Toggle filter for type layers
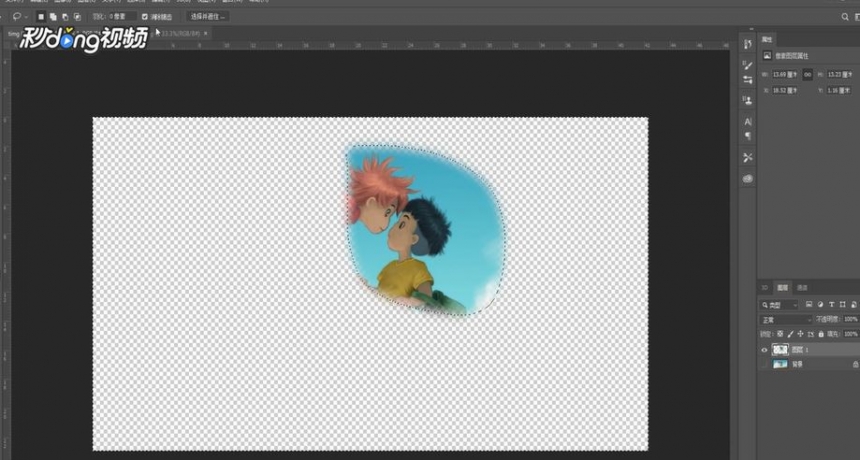Screen dimensions: 860x460 pos(831,304)
